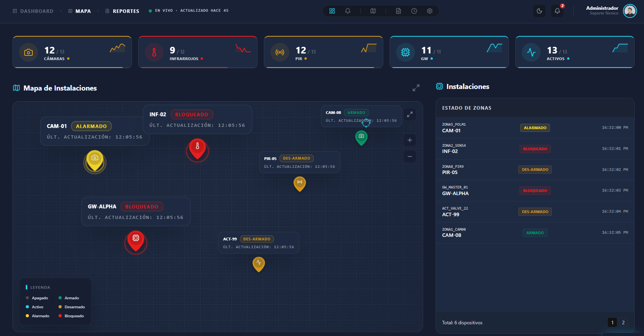Click the Bloqueado legend entry
Viewport: 644px width, 336px height.
(71, 316)
